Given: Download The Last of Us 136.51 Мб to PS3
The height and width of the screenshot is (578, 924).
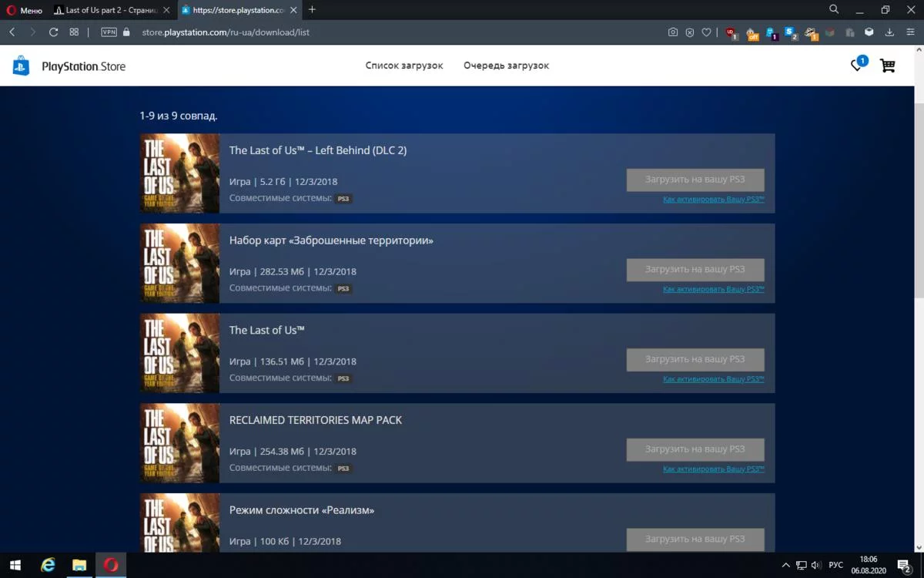Looking at the screenshot, I should tap(695, 360).
